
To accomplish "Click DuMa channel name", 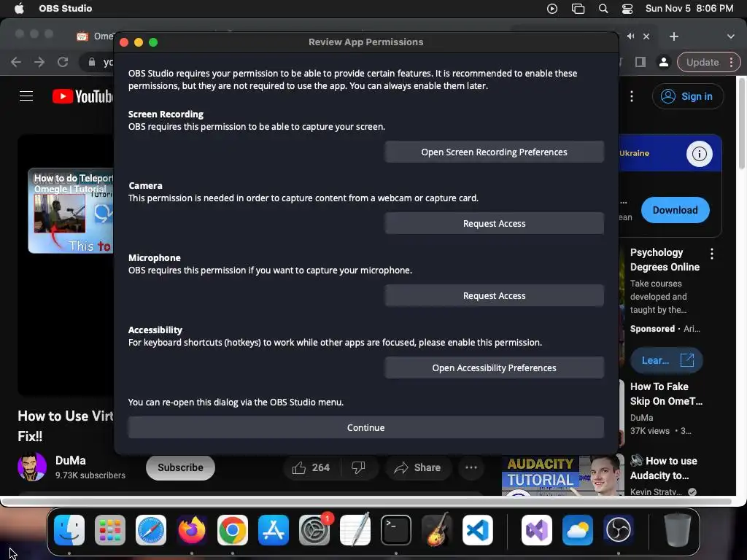I will click(71, 461).
